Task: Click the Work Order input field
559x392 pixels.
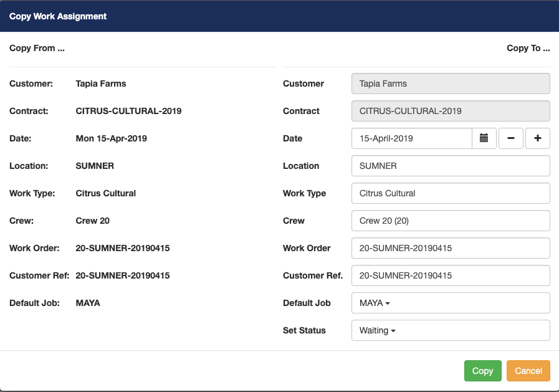Action: coord(450,248)
